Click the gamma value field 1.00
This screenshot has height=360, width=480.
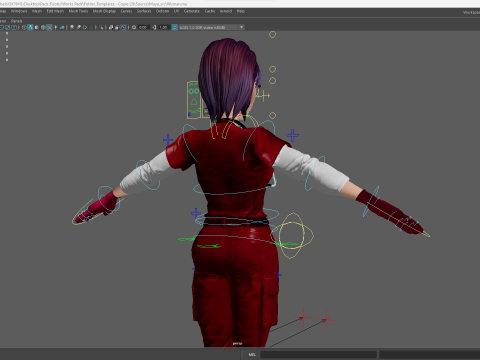point(163,27)
